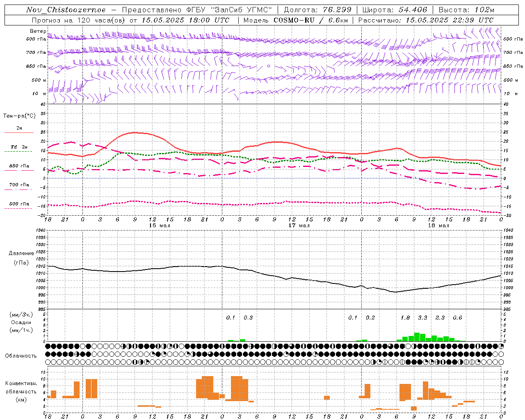Click the precipitation total "3.3"
Viewport: 525px width, 420px height.
point(422,318)
